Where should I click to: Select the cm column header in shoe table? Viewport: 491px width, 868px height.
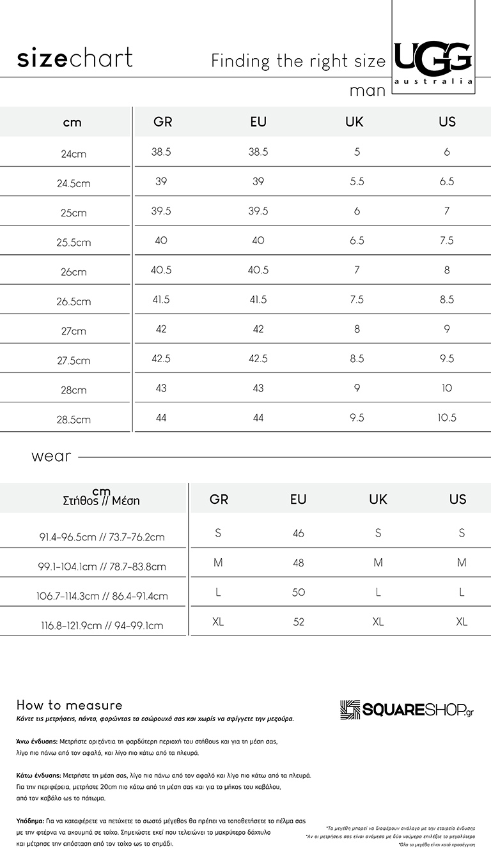(x=72, y=122)
